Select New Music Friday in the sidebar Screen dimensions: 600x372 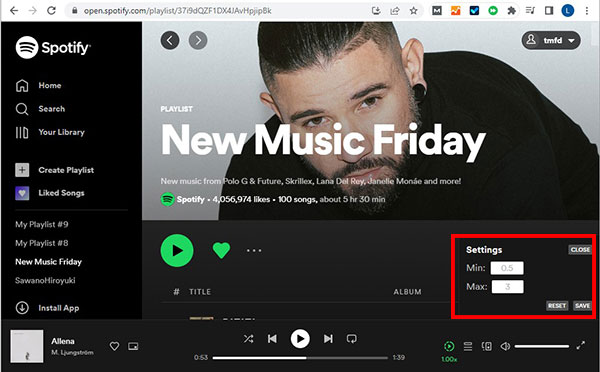point(49,262)
